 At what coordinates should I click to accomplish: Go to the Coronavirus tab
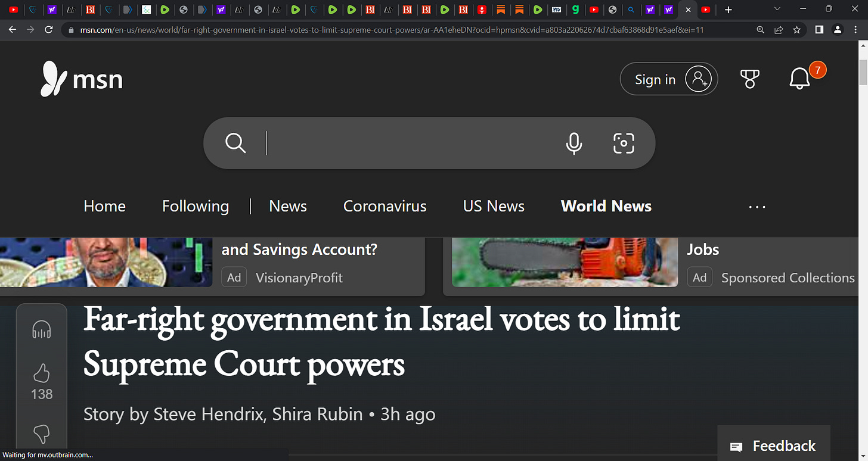385,206
